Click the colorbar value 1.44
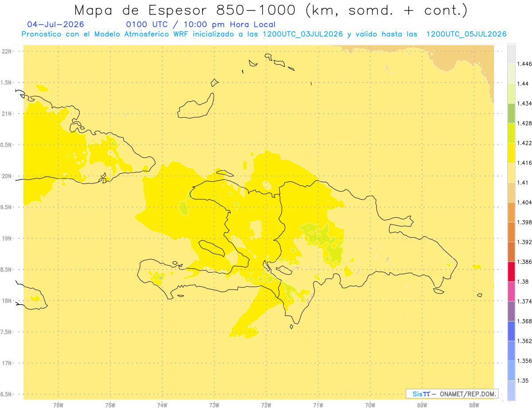 pos(523,84)
